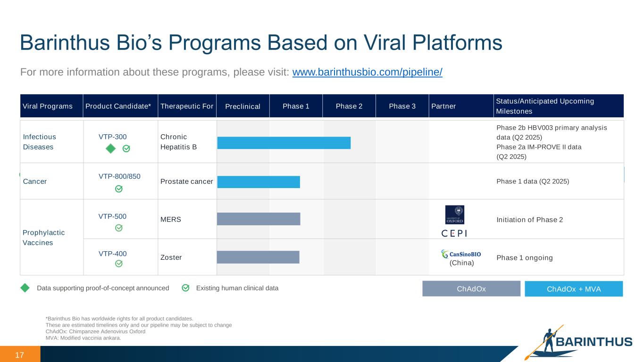Click the legend check icon for human clinical data
The width and height of the screenshot is (644, 362).
click(186, 288)
